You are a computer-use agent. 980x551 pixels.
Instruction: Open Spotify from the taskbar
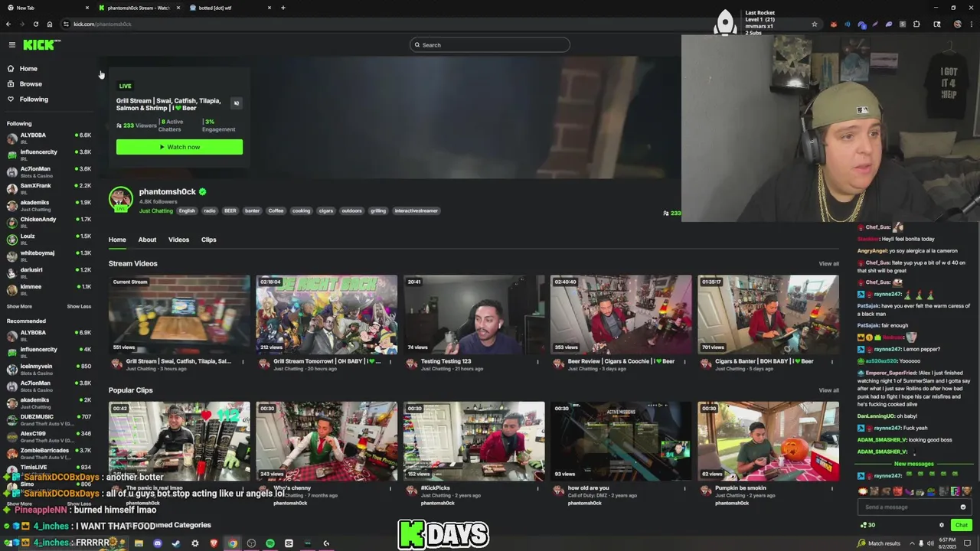[270, 543]
